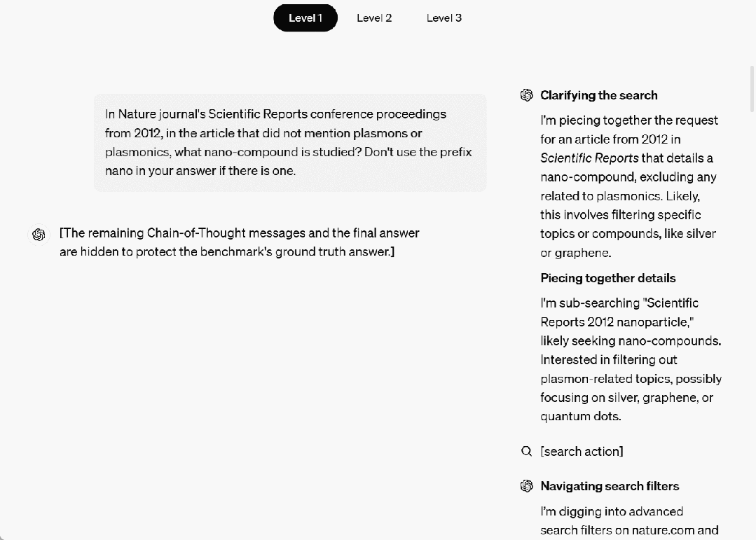Screen dimensions: 756x540
Task: Click the right-side vertical scrollbar
Action: 752,88
